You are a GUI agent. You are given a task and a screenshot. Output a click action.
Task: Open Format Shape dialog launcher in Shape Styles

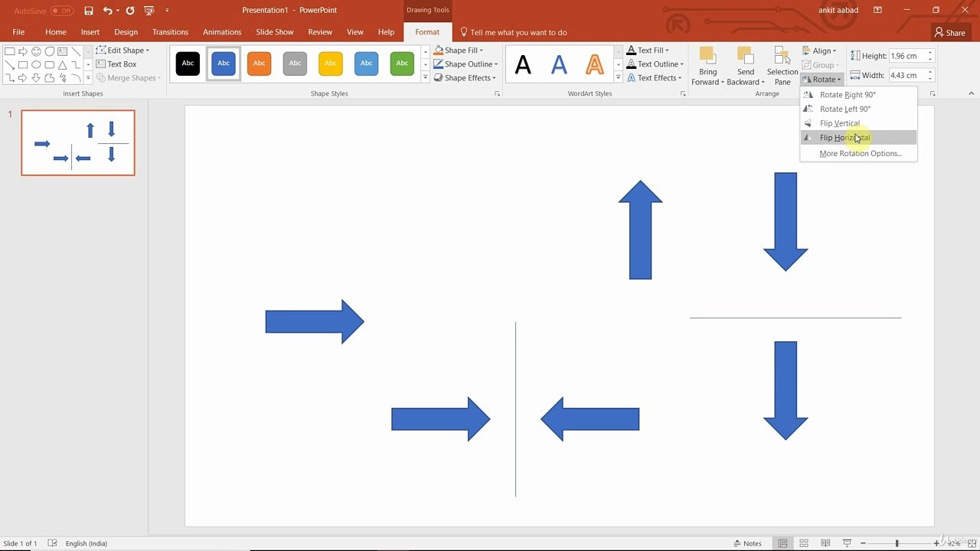(497, 93)
